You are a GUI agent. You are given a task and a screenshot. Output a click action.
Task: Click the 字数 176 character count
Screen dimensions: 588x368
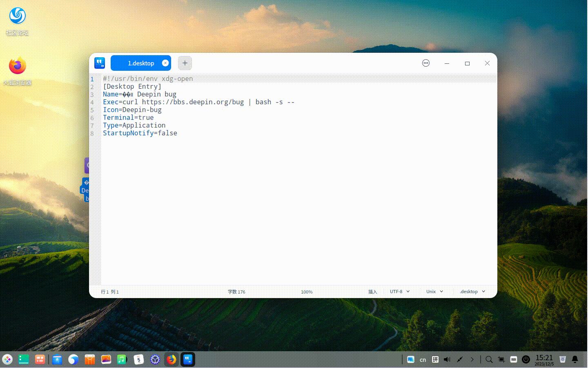(x=236, y=292)
